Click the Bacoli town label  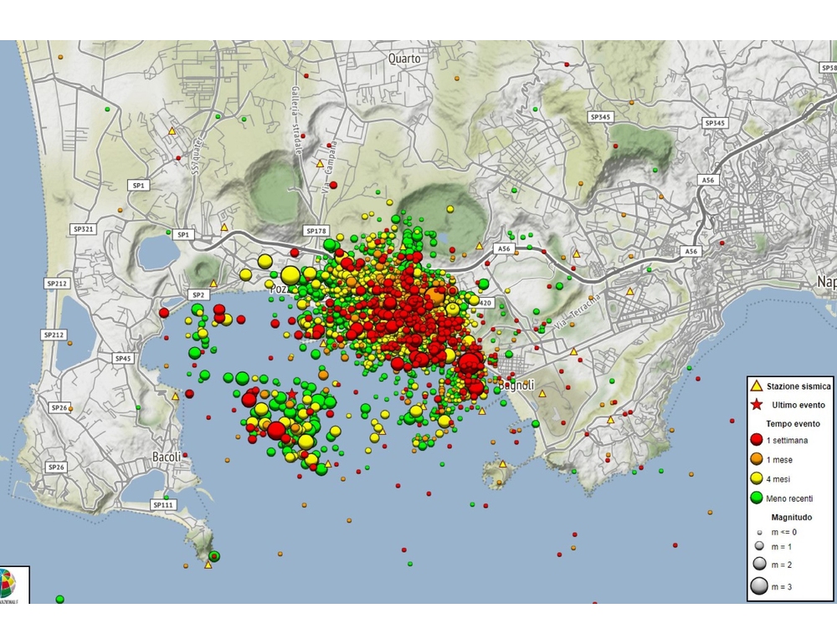(x=167, y=457)
